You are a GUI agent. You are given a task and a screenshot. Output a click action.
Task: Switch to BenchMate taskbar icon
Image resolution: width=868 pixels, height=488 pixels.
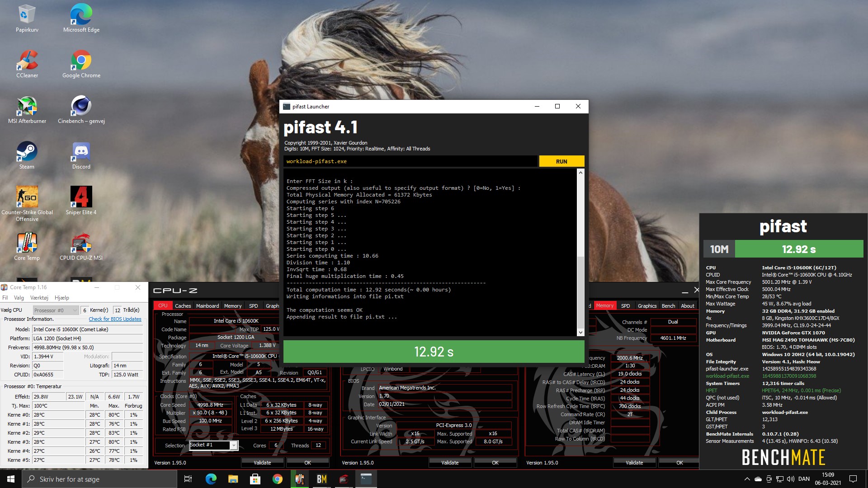tap(321, 479)
